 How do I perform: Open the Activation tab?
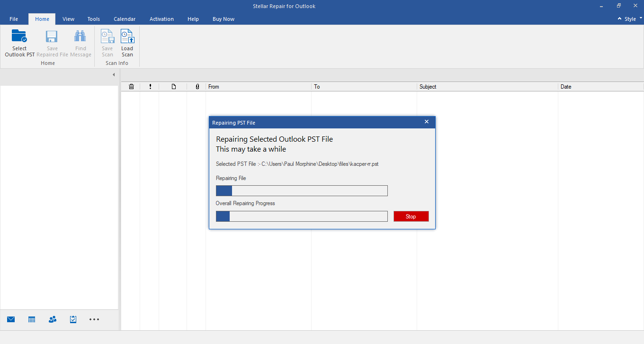(x=161, y=19)
